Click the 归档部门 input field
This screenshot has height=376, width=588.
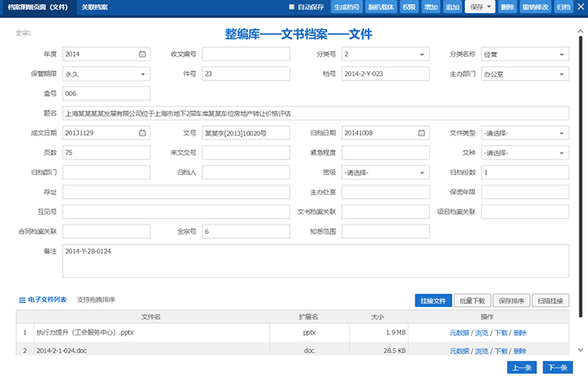107,172
